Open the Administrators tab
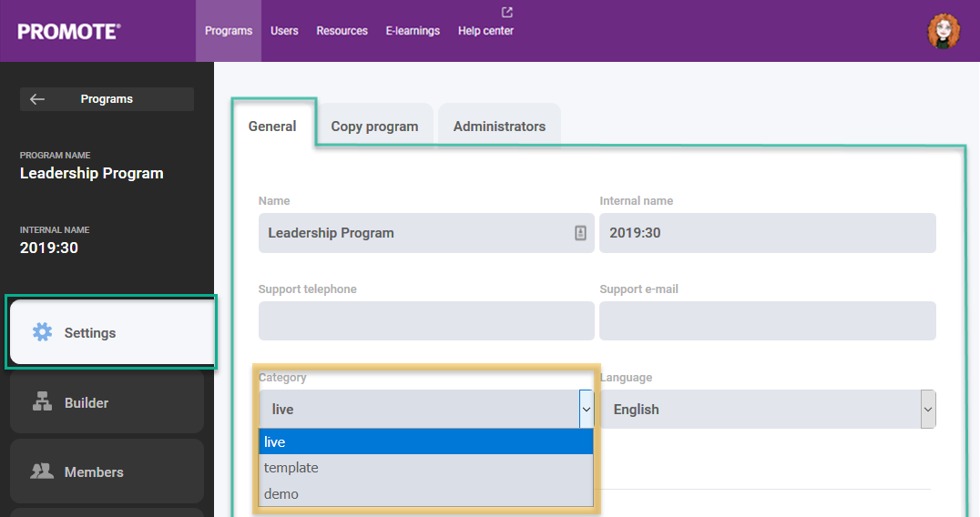Screen dimensions: 980x517 click(499, 127)
